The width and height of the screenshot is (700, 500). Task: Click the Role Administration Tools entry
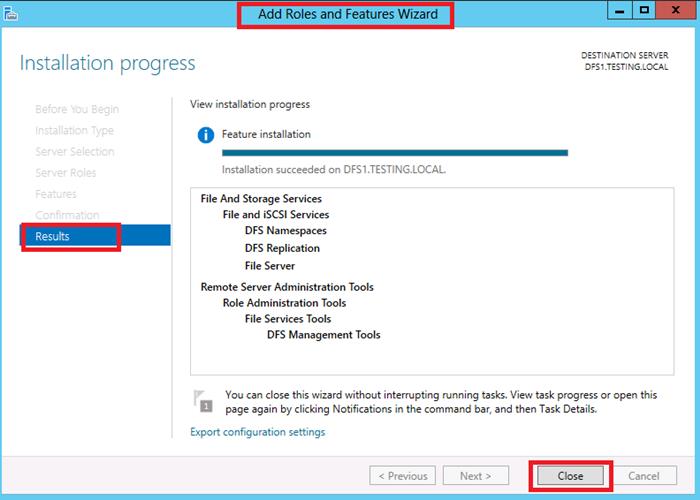(x=284, y=303)
